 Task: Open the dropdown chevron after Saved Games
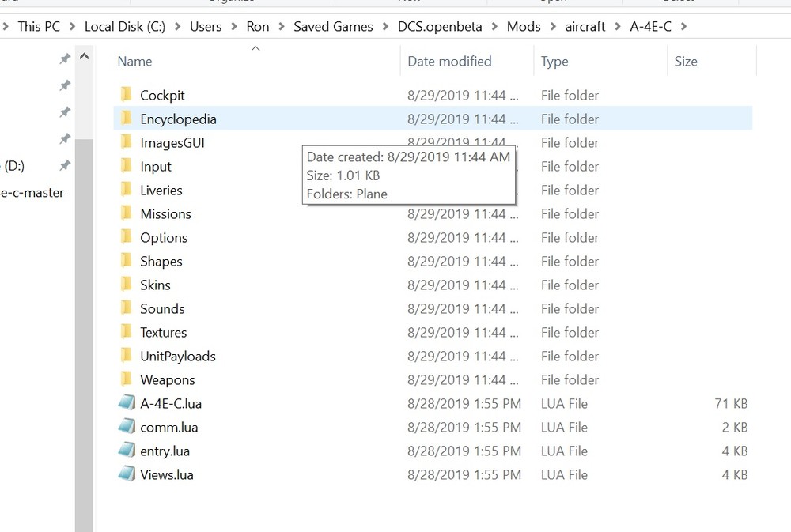click(385, 27)
